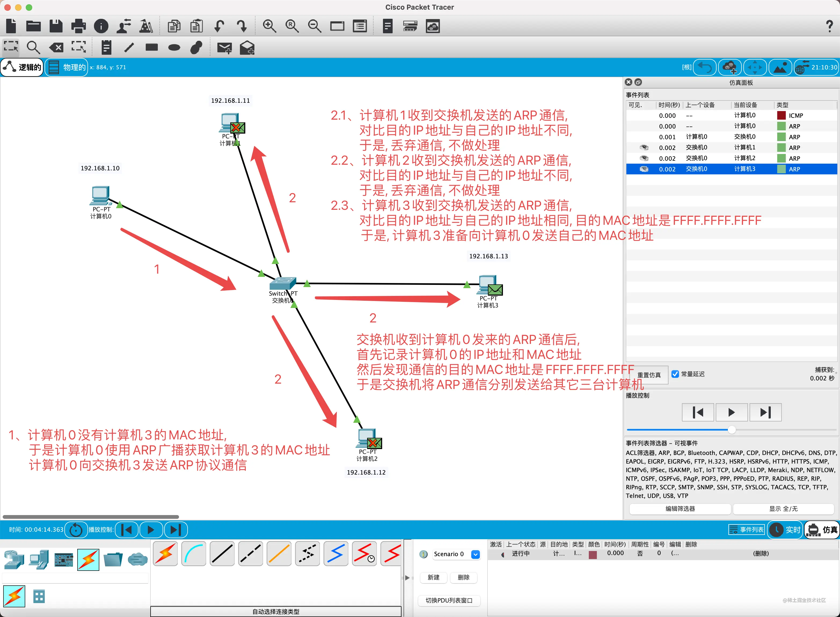Click the Zoom Out magnifier

pos(314,26)
